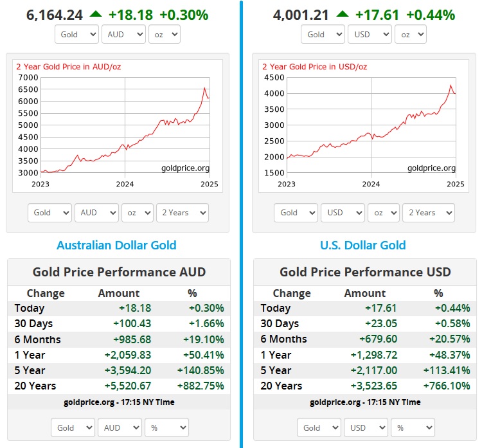Click the Gold Price Performance USD heading
The image size is (482, 448).
pyautogui.click(x=364, y=272)
